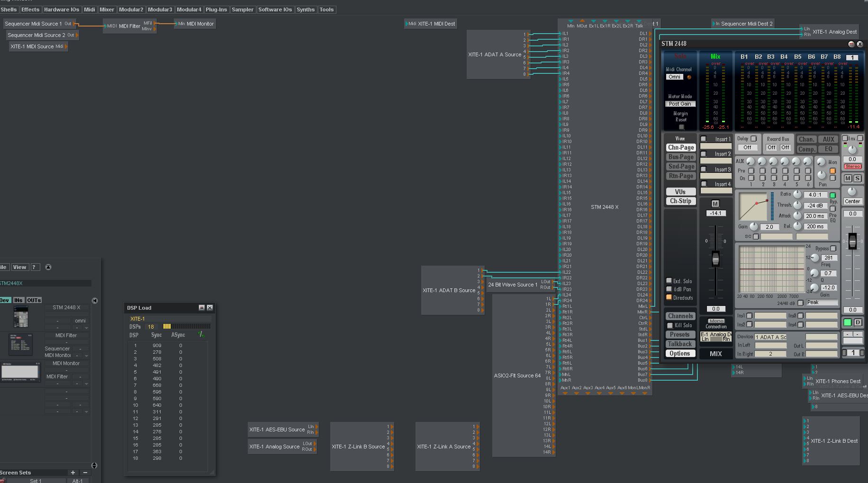Enable AUX 1 Pre checkbox
868x483 pixels.
tap(751, 171)
